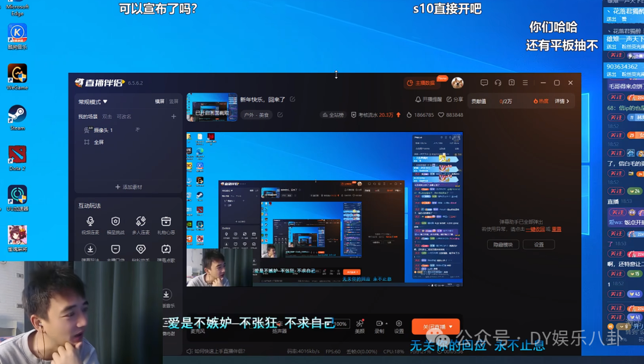Click the 添加素材 button
This screenshot has height=364, width=644.
[129, 187]
